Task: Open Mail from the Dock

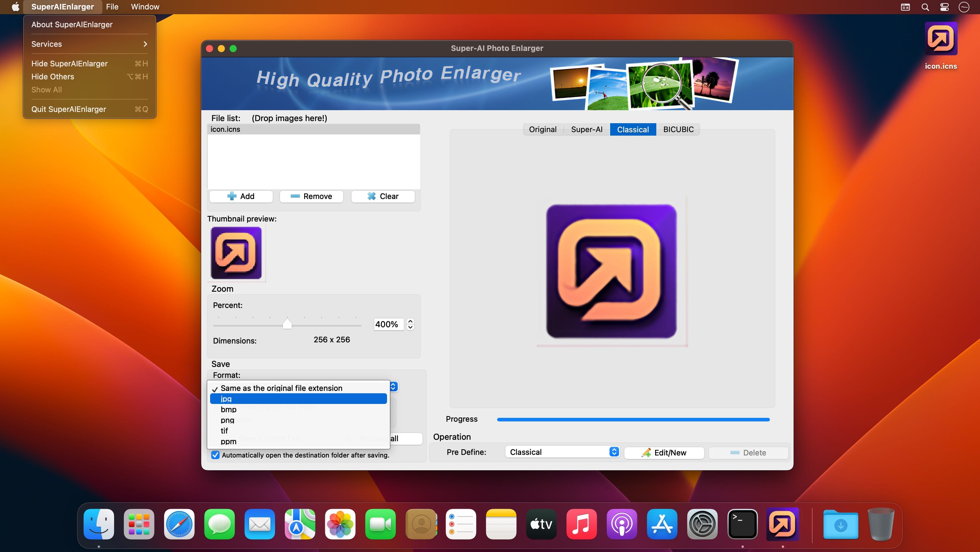Action: (x=260, y=524)
